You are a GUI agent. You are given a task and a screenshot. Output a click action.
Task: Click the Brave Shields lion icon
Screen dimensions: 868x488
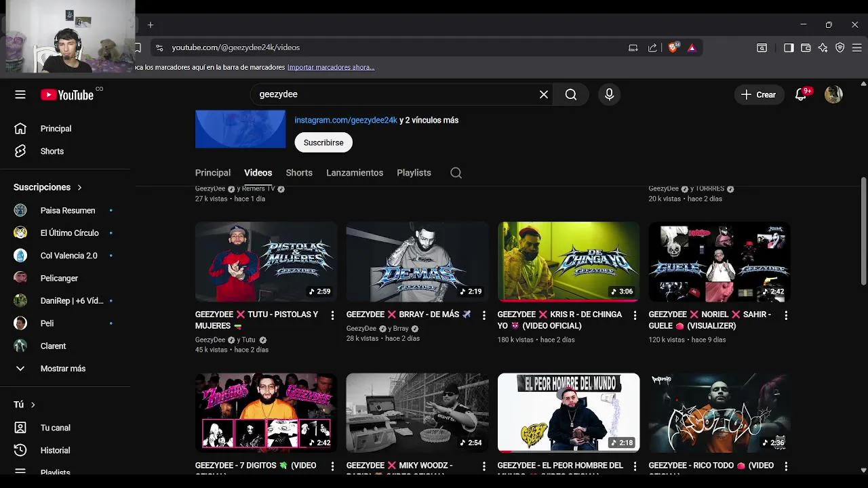(673, 47)
